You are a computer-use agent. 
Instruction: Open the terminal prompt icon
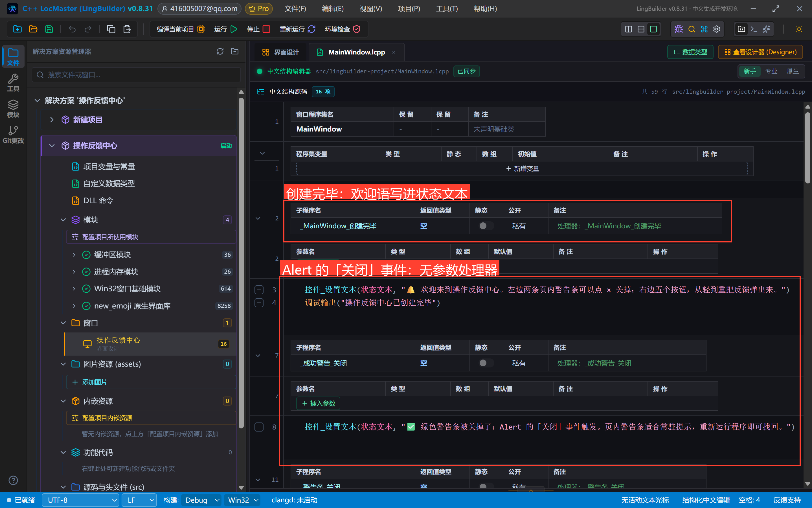point(754,29)
